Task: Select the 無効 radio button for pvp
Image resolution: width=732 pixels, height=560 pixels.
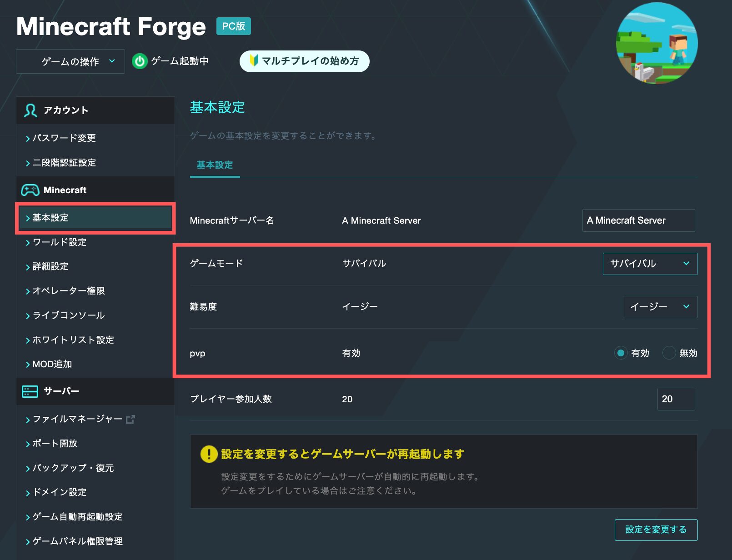Action: pos(669,353)
